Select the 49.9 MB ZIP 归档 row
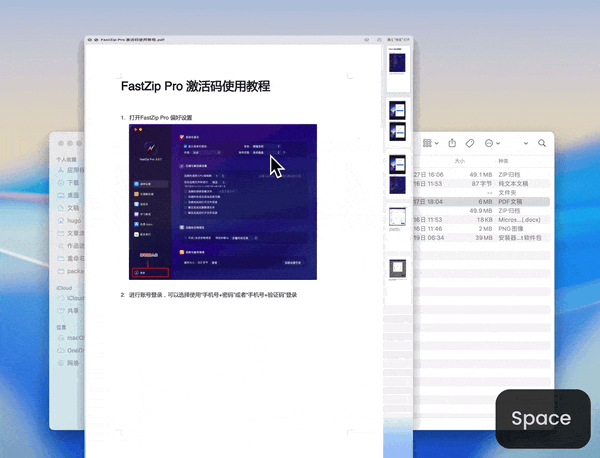The height and width of the screenshot is (458, 600). coord(482,210)
